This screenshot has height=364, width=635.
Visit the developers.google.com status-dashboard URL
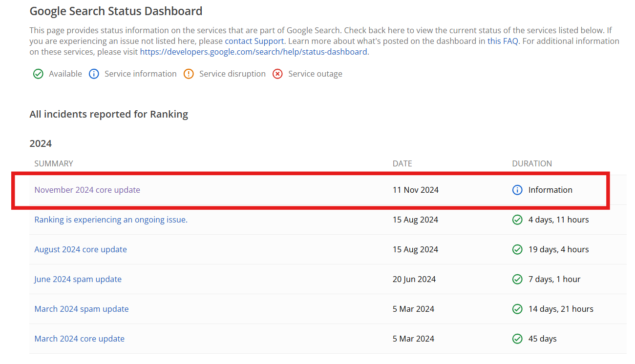click(x=254, y=51)
